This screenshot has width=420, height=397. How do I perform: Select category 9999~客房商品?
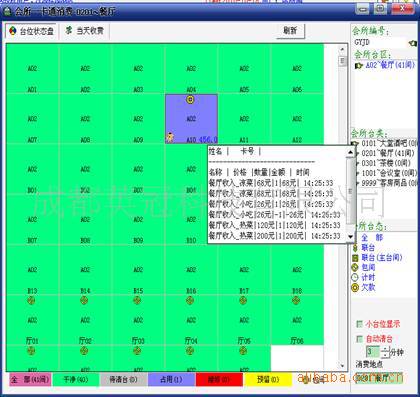[x=389, y=183]
